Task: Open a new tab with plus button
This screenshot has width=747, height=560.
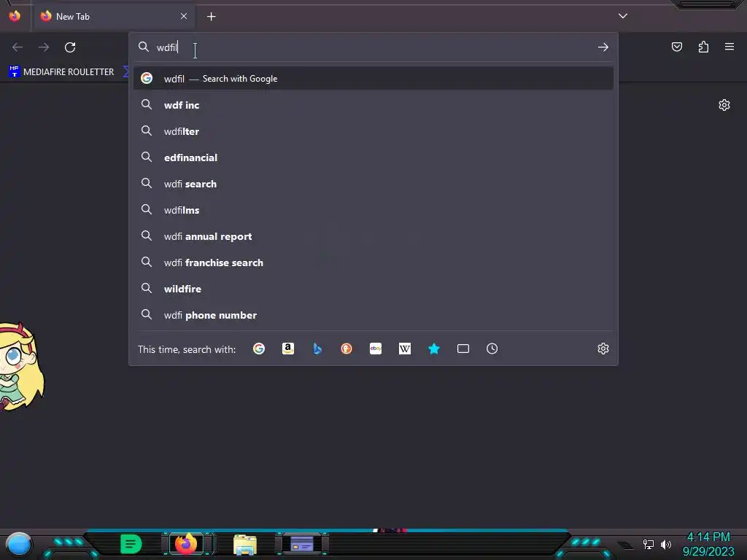Action: 212,17
